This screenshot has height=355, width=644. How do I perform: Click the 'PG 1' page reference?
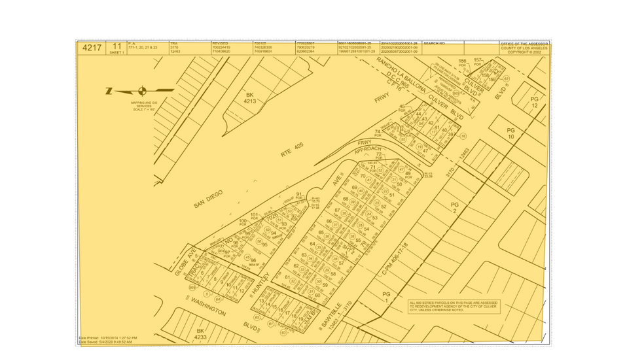386,297
